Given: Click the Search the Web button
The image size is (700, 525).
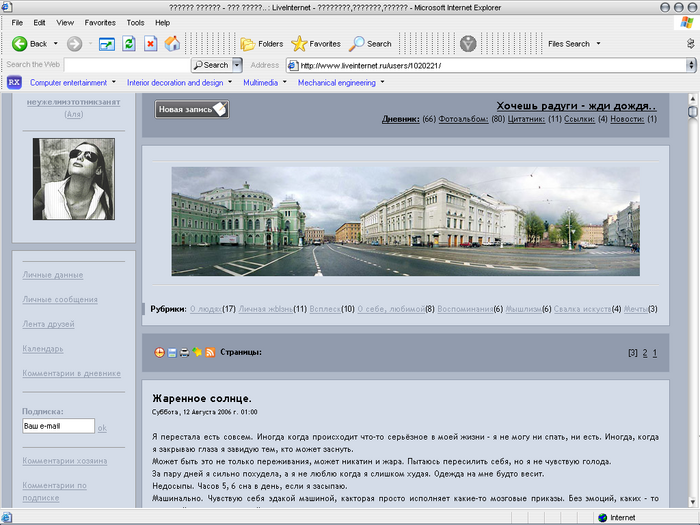Looking at the screenshot, I should coord(212,65).
